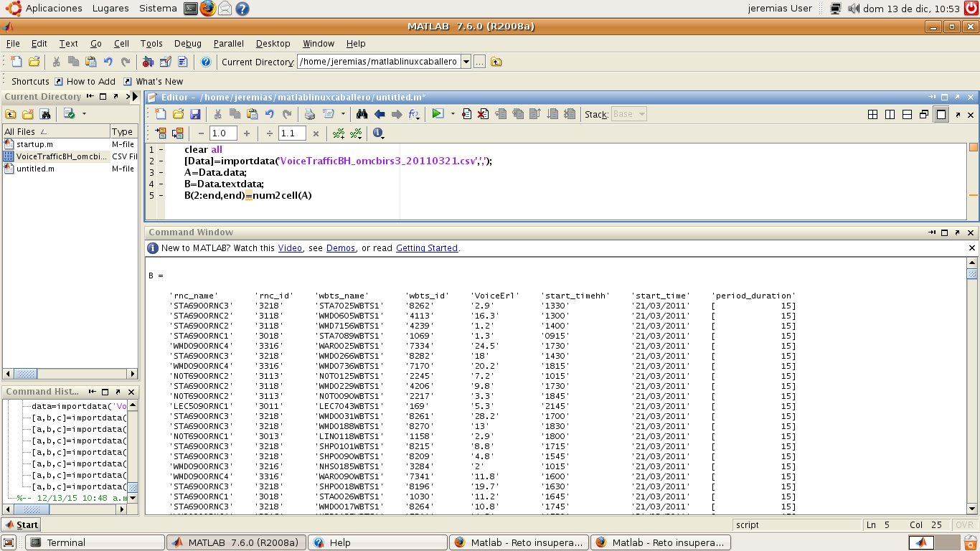The height and width of the screenshot is (551, 980).
Task: Navigate back with blue left arrow in editor
Action: 380,114
